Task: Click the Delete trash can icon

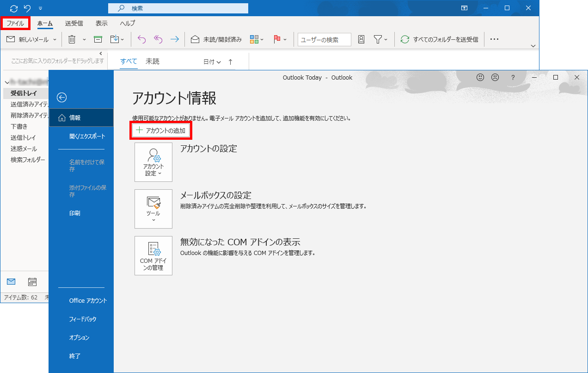Action: (72, 40)
